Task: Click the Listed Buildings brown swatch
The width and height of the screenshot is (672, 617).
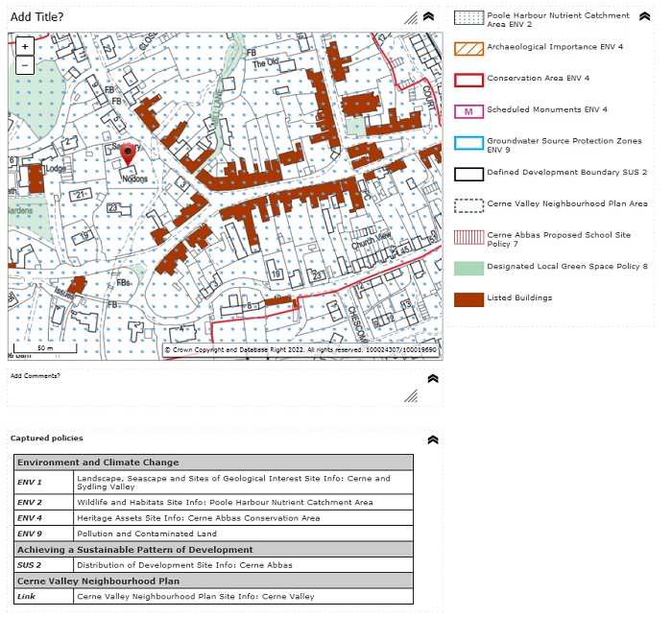Action: [468, 300]
